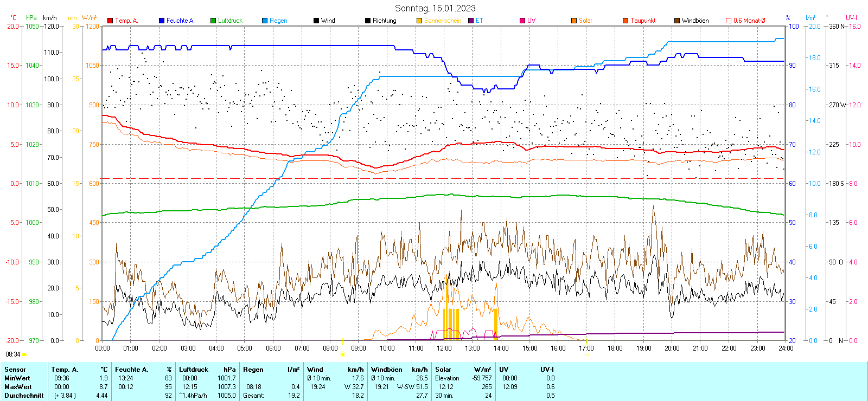This screenshot has width=868, height=401.
Task: Click the sunrise sun icon beside 08:34
Action: coord(24,354)
